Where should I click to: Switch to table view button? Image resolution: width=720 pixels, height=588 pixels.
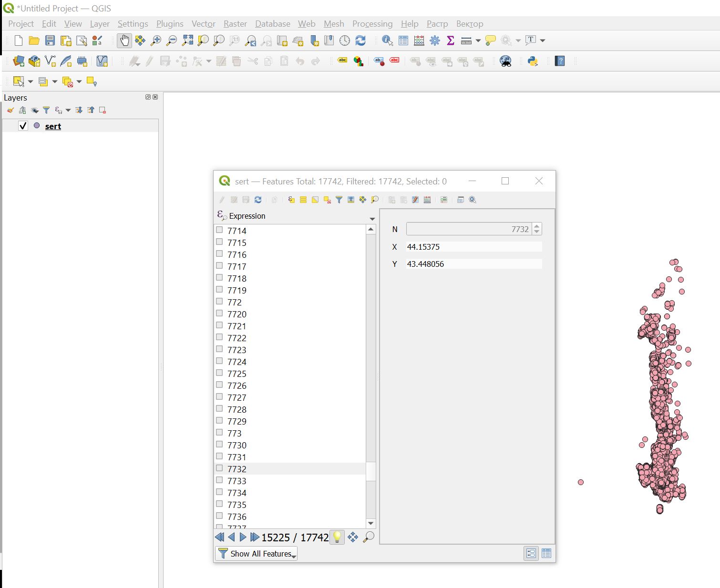tap(546, 554)
